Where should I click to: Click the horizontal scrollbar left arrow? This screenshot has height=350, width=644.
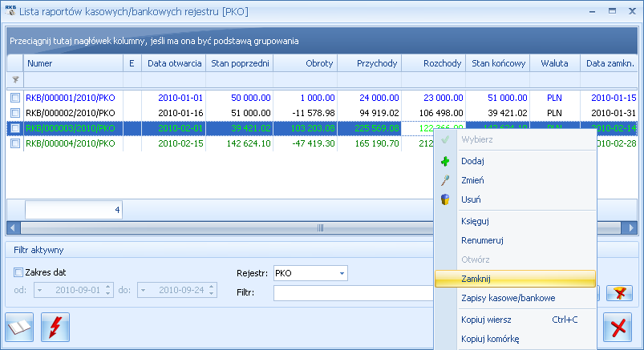[13, 227]
